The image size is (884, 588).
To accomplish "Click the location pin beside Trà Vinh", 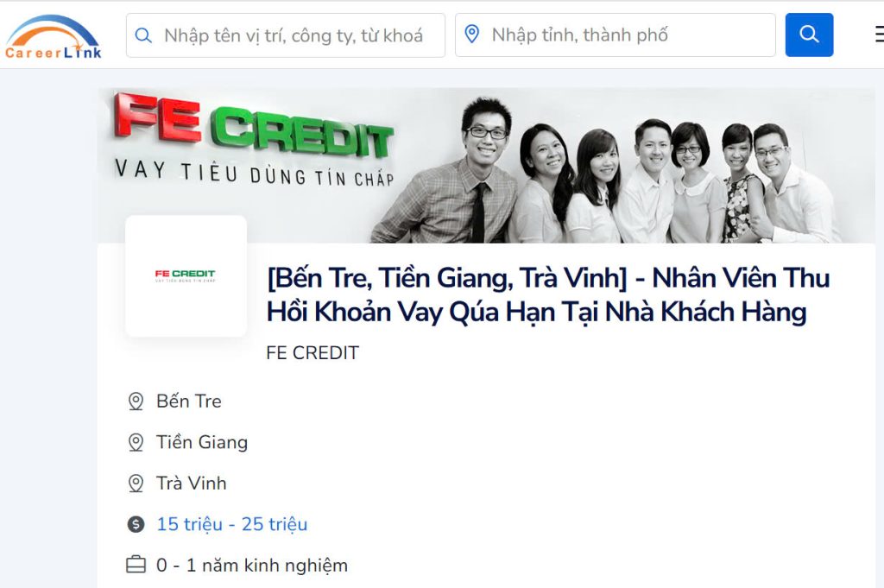I will click(136, 484).
